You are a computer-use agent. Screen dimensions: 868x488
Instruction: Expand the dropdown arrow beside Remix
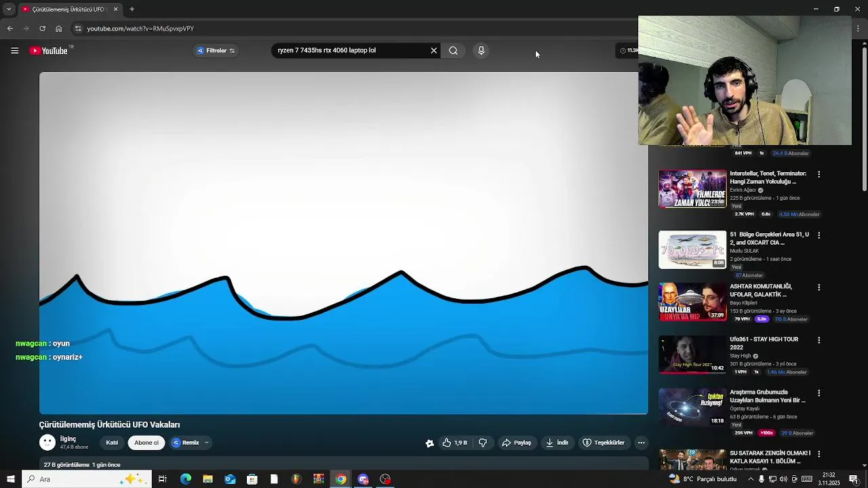(207, 443)
